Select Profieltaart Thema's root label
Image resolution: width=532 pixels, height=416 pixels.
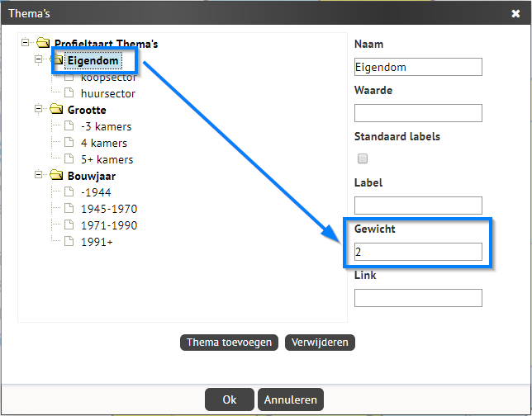pyautogui.click(x=107, y=44)
